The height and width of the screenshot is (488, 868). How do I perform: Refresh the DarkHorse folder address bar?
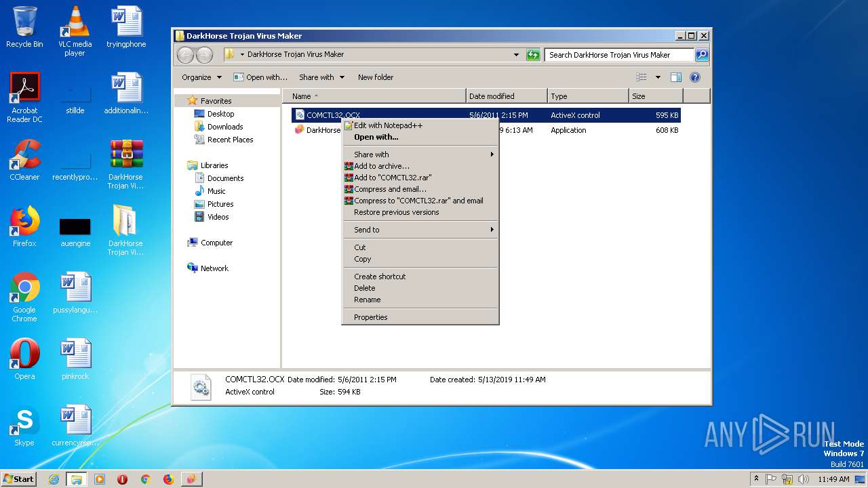click(x=533, y=55)
